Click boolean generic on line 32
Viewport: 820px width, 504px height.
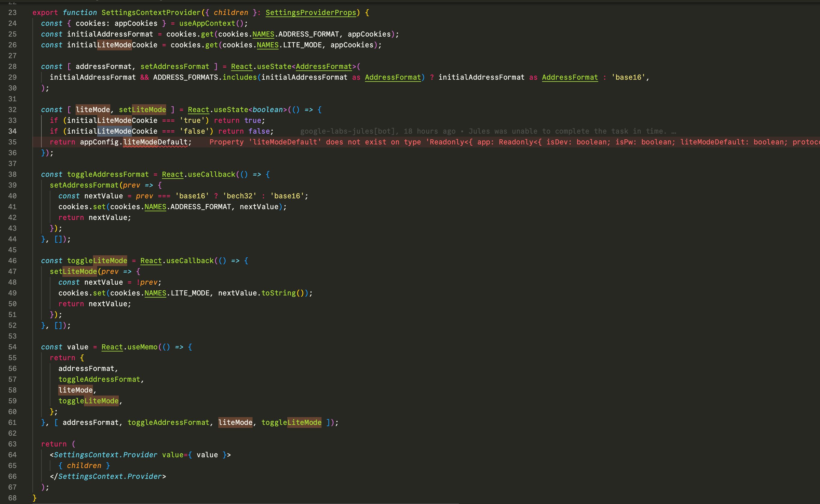pos(268,110)
